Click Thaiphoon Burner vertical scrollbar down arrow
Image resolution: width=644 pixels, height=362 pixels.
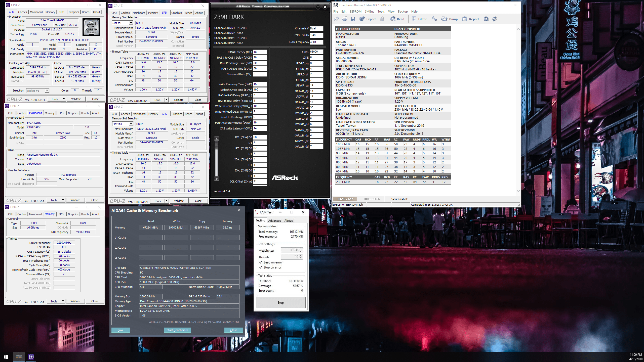coord(518,191)
